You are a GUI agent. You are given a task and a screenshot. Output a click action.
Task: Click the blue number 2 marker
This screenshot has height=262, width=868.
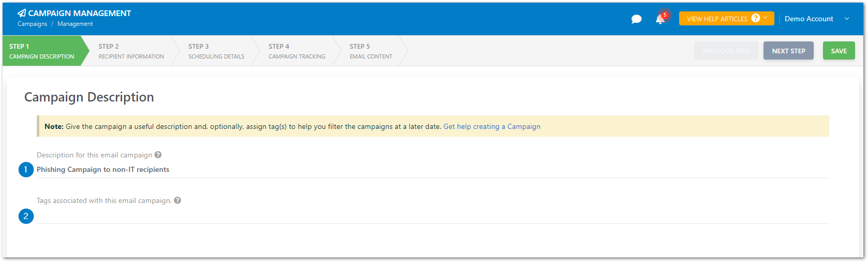pos(26,216)
